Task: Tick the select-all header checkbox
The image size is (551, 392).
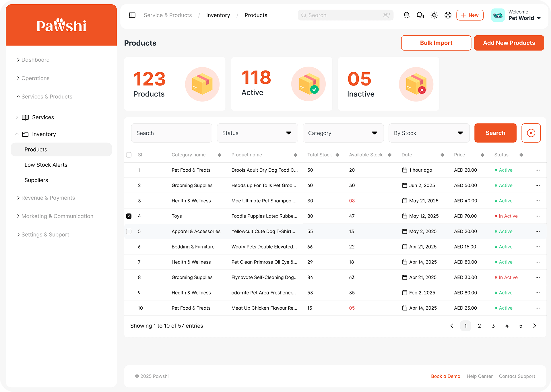Action: pos(129,155)
